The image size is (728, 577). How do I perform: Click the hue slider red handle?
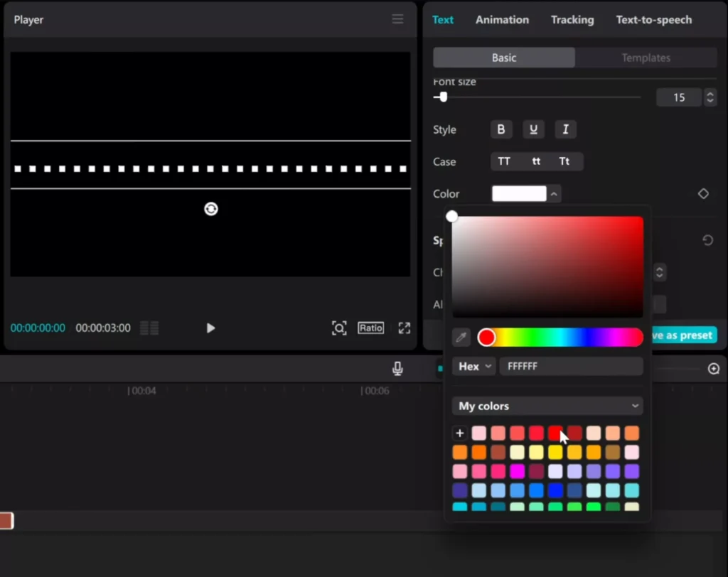(x=486, y=338)
